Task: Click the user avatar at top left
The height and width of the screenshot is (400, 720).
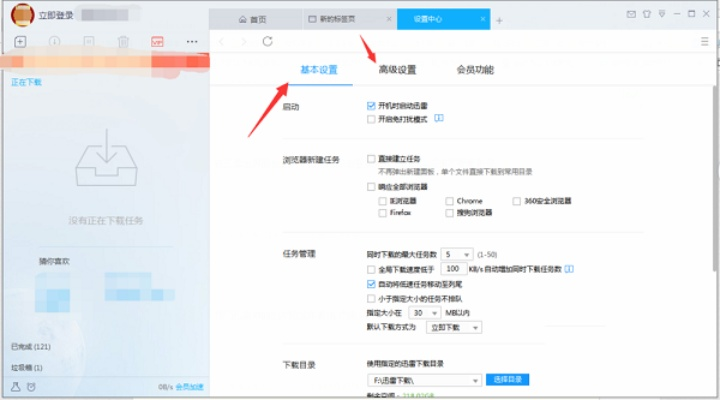Action: (22, 15)
